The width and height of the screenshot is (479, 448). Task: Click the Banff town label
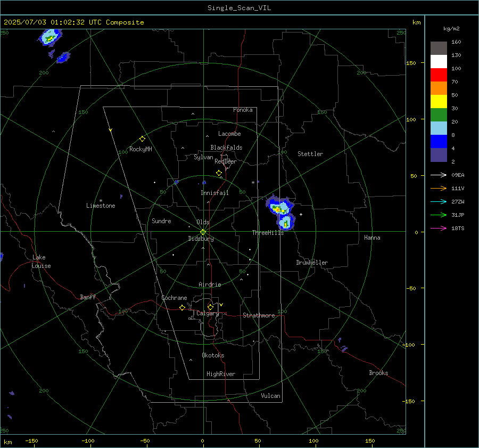point(88,297)
